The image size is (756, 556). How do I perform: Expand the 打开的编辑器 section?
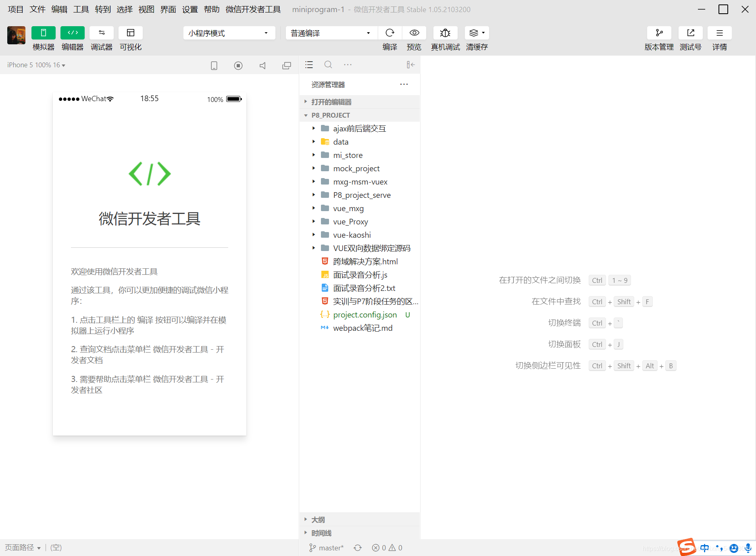point(360,102)
